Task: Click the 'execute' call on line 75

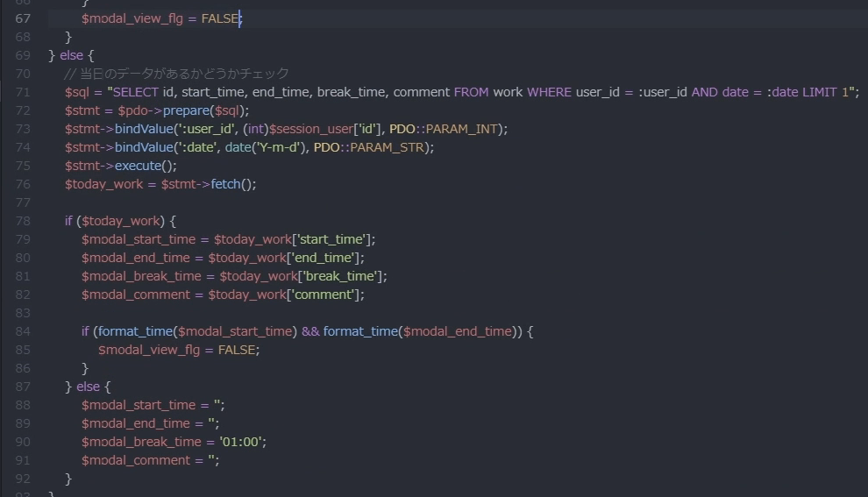Action: [x=138, y=166]
